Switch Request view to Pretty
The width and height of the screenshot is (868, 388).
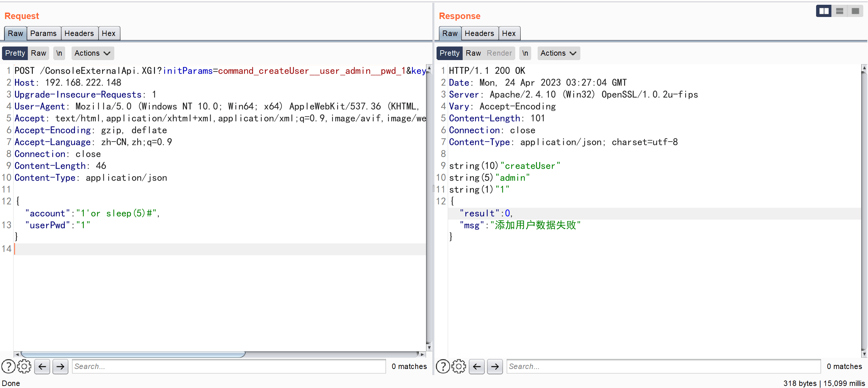click(x=15, y=53)
